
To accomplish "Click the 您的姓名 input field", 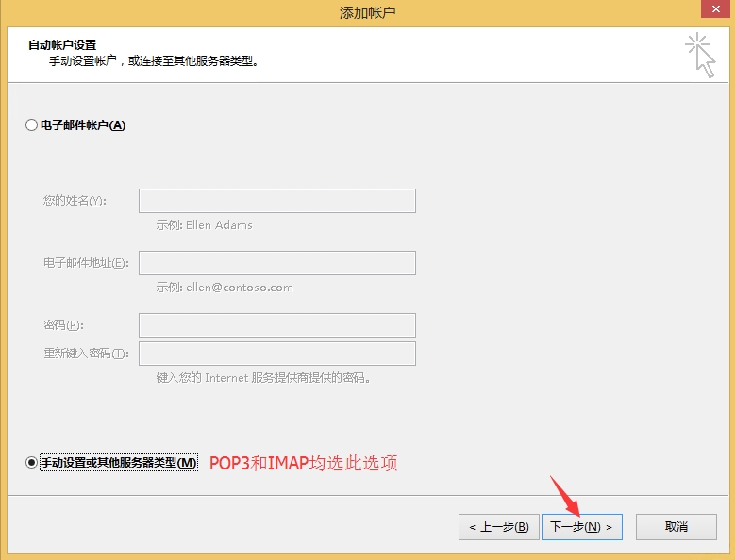I will (277, 201).
